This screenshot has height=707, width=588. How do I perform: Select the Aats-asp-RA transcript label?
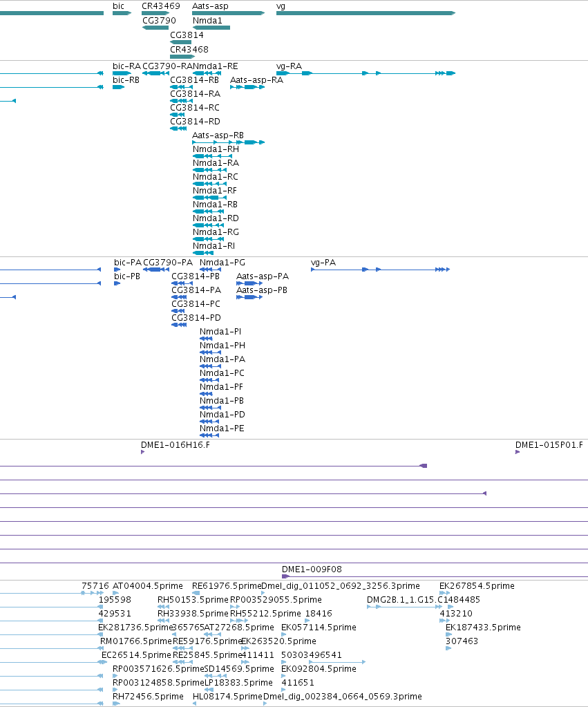tap(256, 79)
